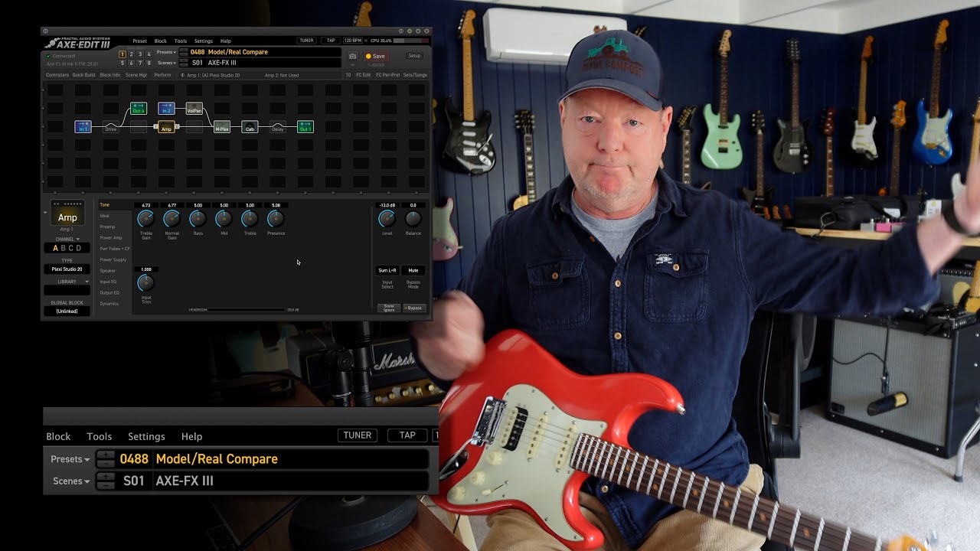Switch to scene 4 button
This screenshot has width=980, height=551.
point(149,54)
